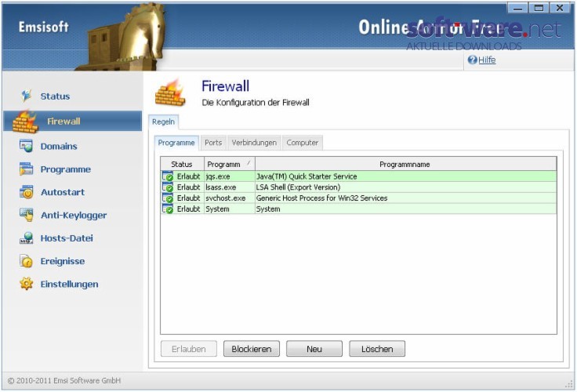This screenshot has height=392, width=577.
Task: Switch to the Computer tab
Action: 303,143
